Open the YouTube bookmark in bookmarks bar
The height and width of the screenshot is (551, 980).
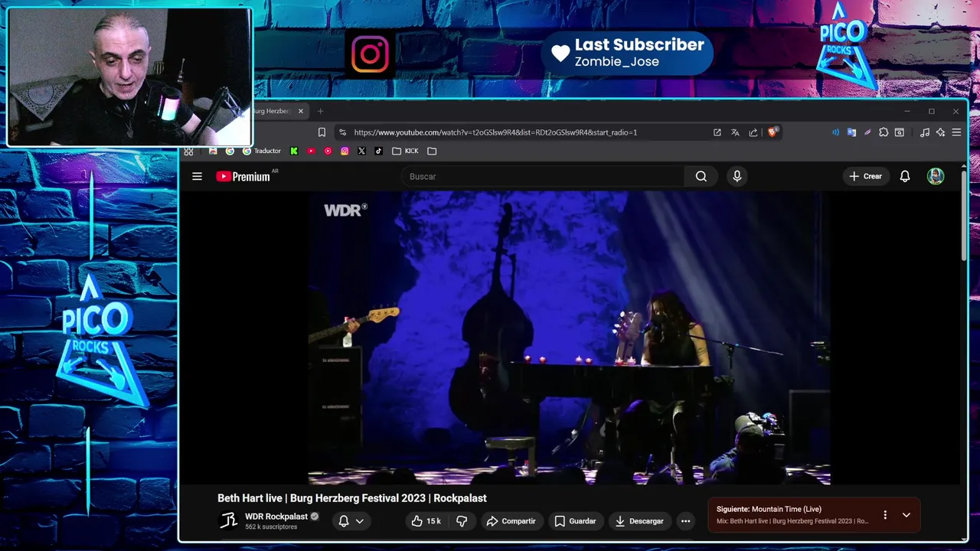pyautogui.click(x=311, y=151)
